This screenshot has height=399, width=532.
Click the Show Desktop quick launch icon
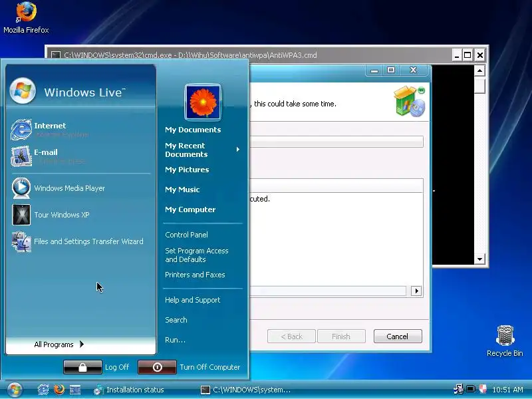75,390
